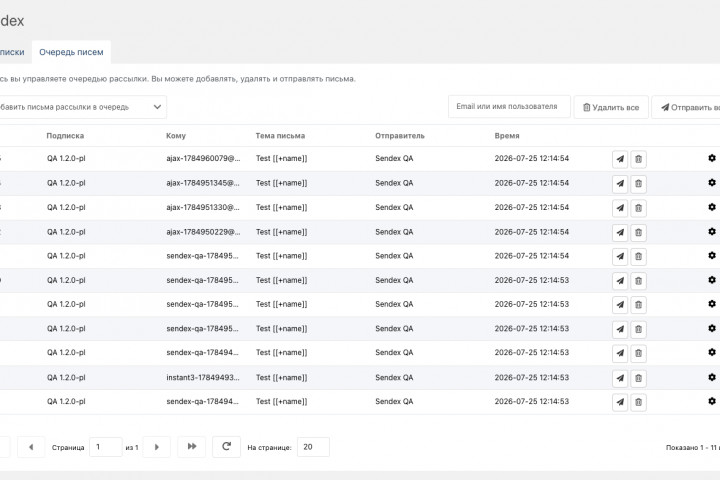Sort by the Отправитель column header
Viewport: 720px width, 480px height.
coord(400,136)
